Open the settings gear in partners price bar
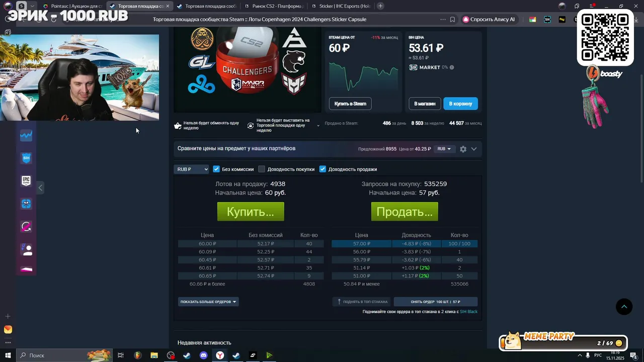The image size is (644, 362). (463, 149)
